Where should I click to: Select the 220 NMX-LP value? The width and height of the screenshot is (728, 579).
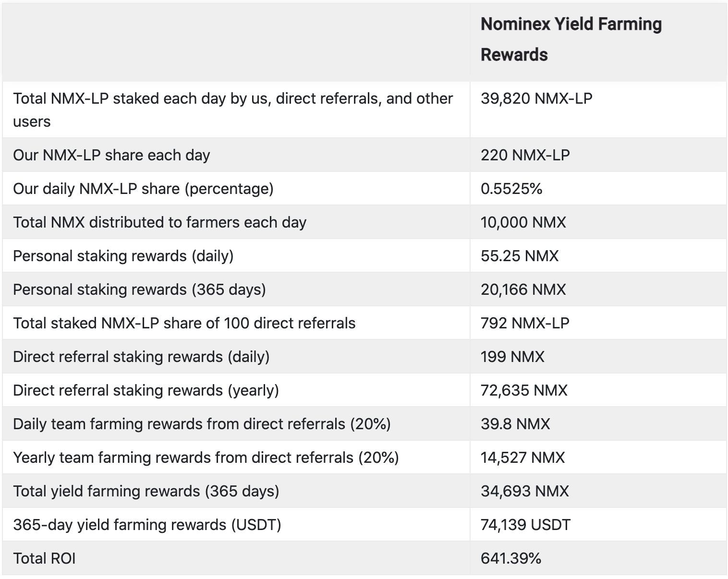pyautogui.click(x=525, y=155)
